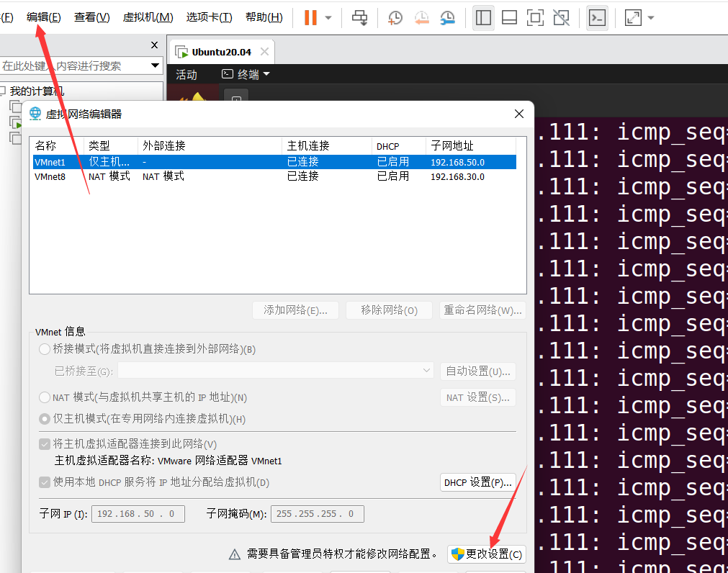Open the dropdown arrow beside the pause button

[x=328, y=18]
